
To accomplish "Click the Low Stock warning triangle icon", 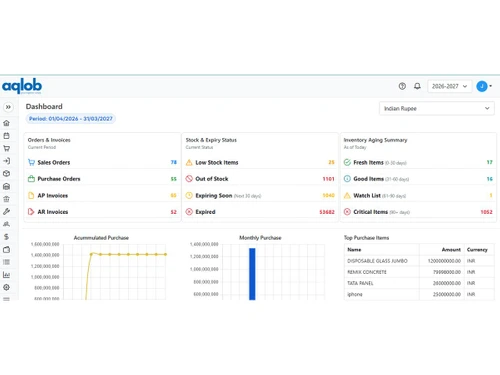I will tap(189, 162).
